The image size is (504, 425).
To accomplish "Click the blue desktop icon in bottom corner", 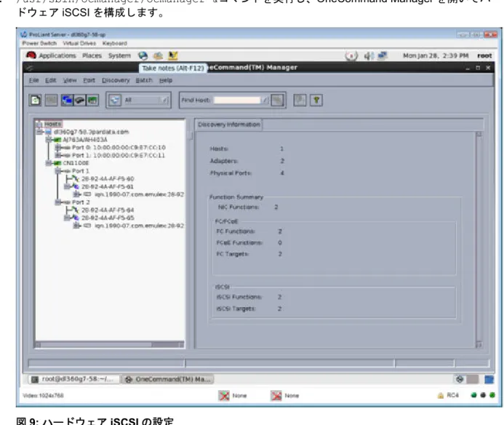I will click(489, 380).
